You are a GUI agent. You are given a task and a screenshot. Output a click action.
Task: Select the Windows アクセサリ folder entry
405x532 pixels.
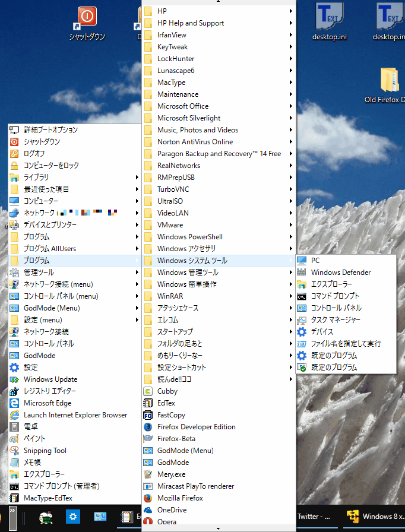pos(219,249)
